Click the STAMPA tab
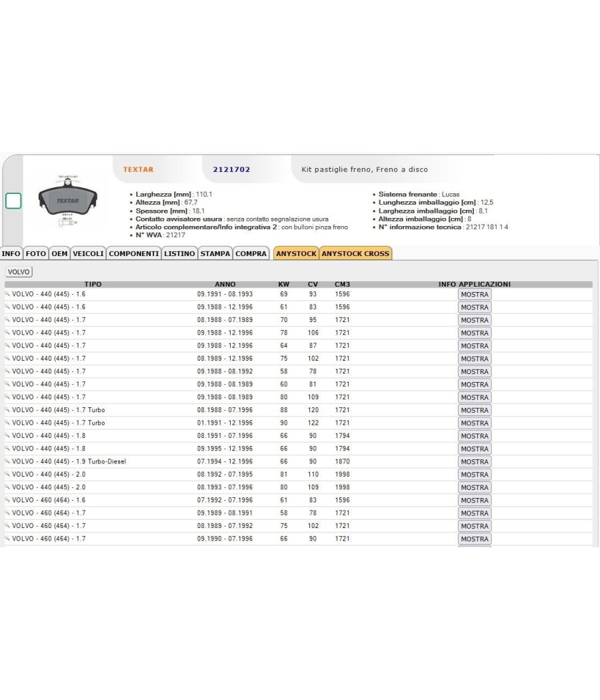 point(215,253)
